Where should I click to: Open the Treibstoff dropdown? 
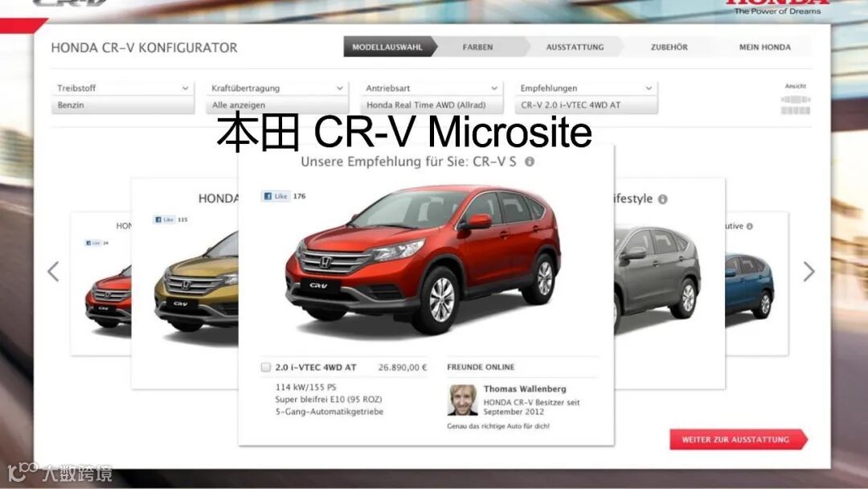coord(122,88)
